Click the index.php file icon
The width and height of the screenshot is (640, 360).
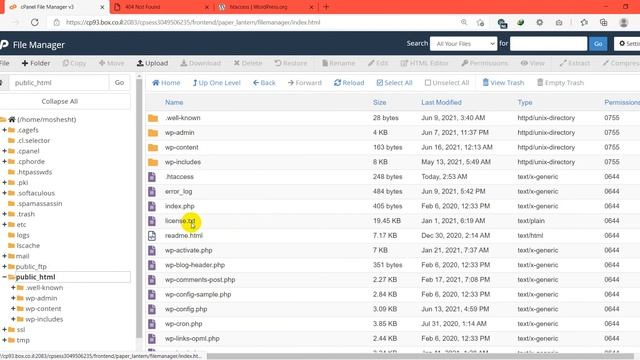pos(152,206)
